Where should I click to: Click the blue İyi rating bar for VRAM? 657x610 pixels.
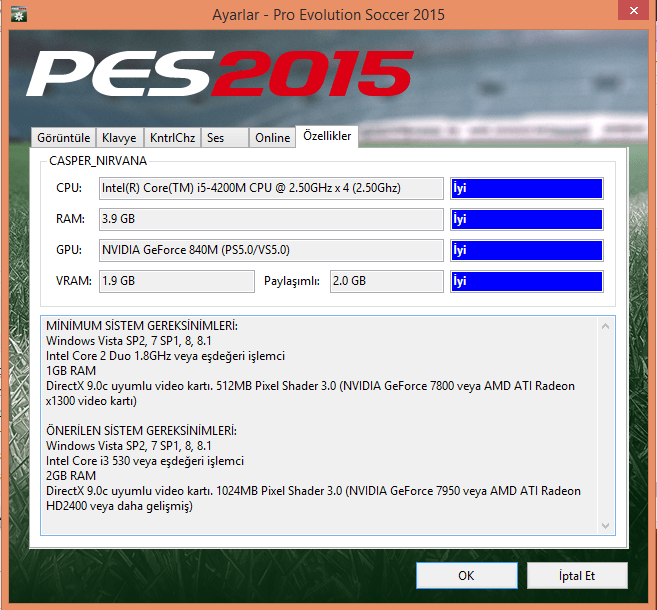tap(527, 281)
